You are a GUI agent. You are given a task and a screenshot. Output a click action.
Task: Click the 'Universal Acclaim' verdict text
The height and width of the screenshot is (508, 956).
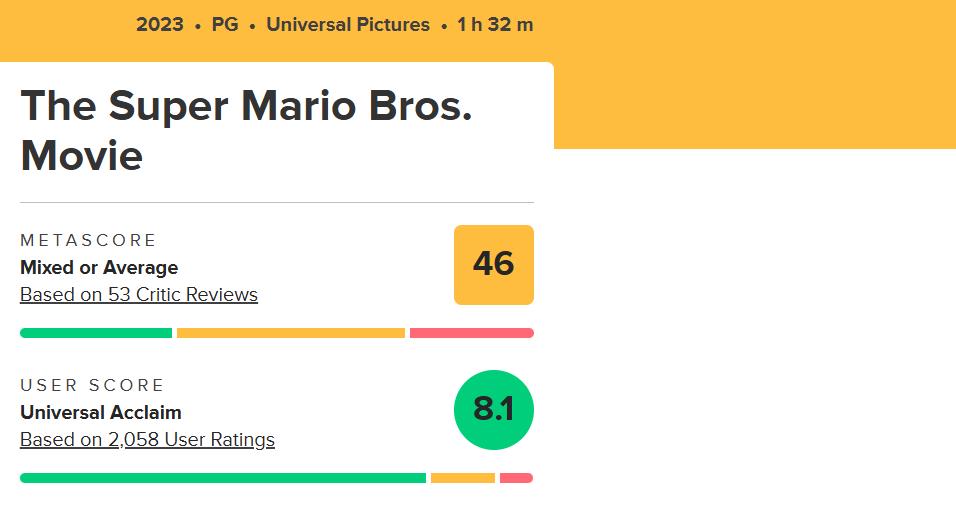click(x=101, y=412)
